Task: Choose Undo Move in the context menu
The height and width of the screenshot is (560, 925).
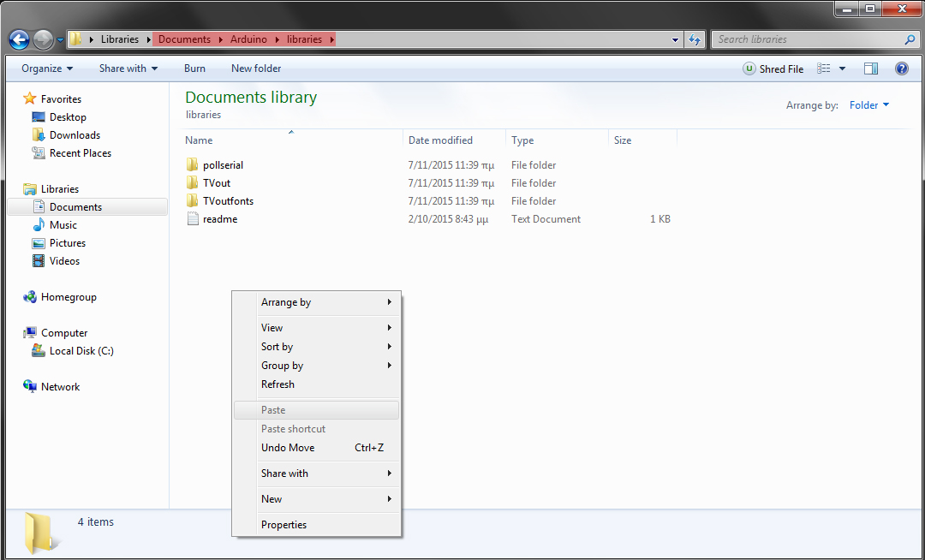Action: pyautogui.click(x=317, y=448)
